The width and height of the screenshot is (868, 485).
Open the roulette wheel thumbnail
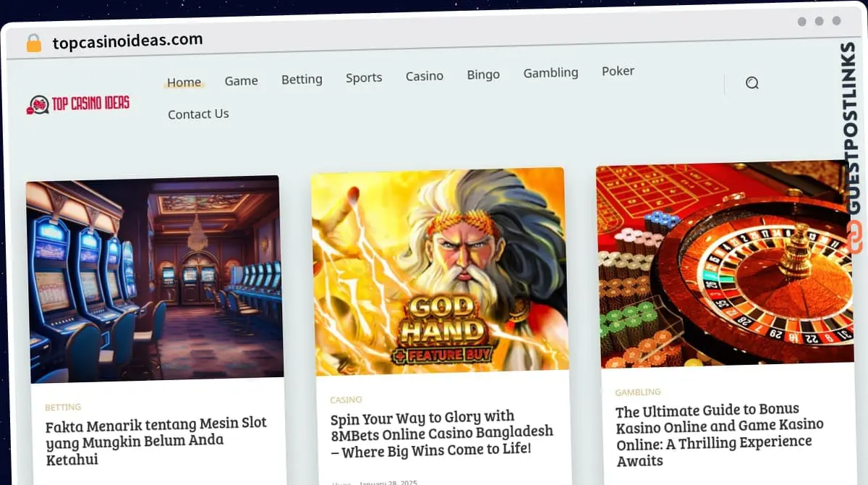tap(725, 264)
